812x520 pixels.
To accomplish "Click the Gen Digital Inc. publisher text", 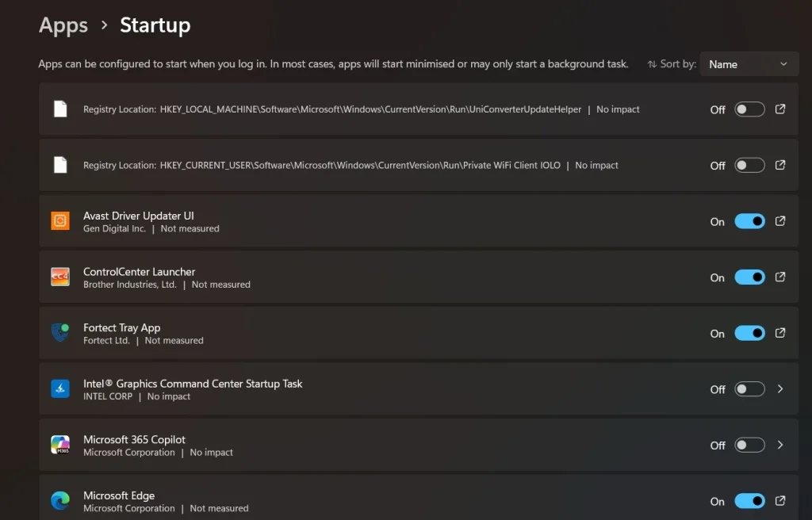I will [x=114, y=228].
